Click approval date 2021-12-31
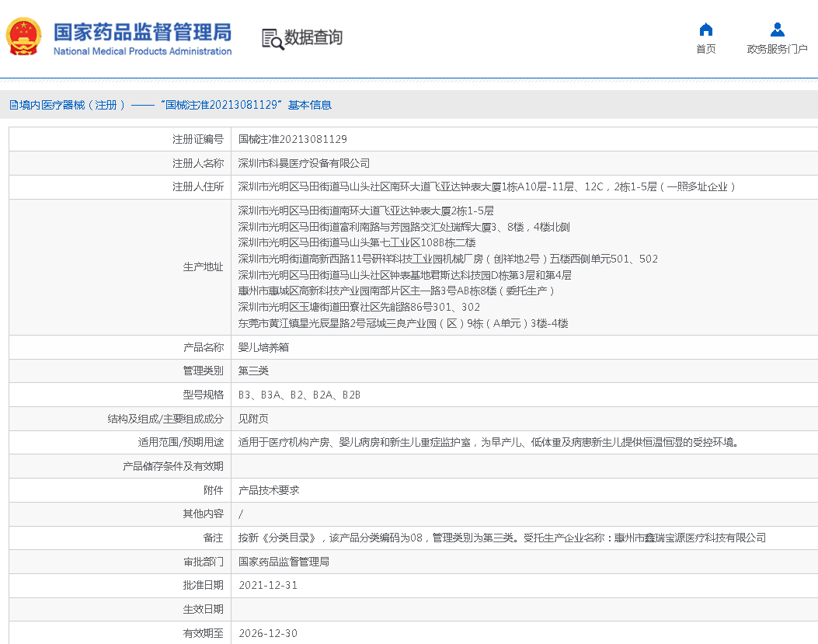The image size is (818, 644). (x=268, y=585)
